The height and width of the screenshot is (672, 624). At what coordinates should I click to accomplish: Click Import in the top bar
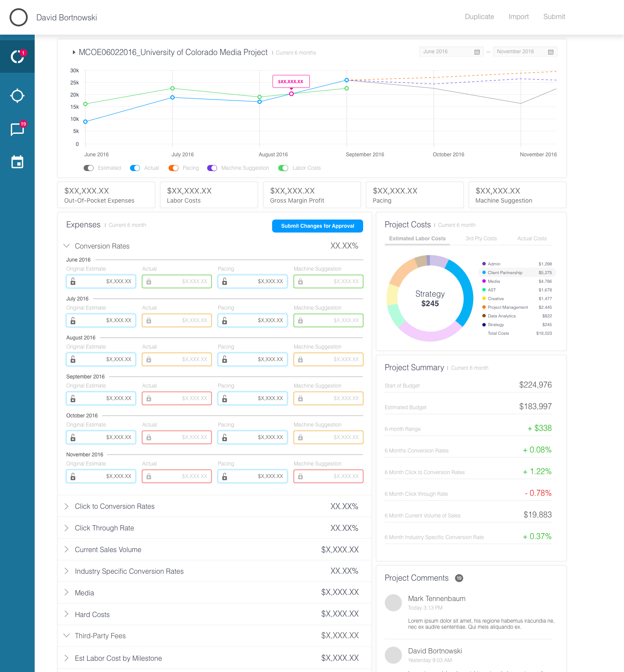pyautogui.click(x=519, y=17)
